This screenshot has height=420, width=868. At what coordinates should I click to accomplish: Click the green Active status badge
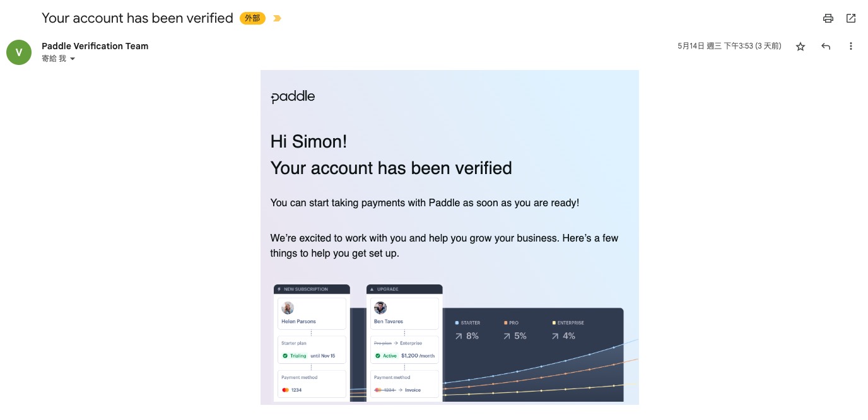coord(387,356)
